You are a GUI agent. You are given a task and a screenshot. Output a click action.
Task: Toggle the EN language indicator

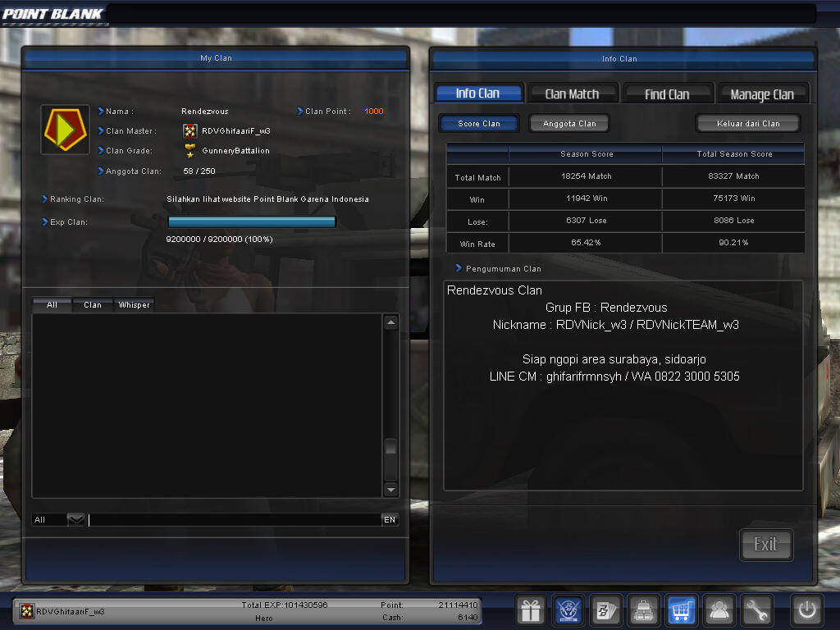[x=390, y=519]
